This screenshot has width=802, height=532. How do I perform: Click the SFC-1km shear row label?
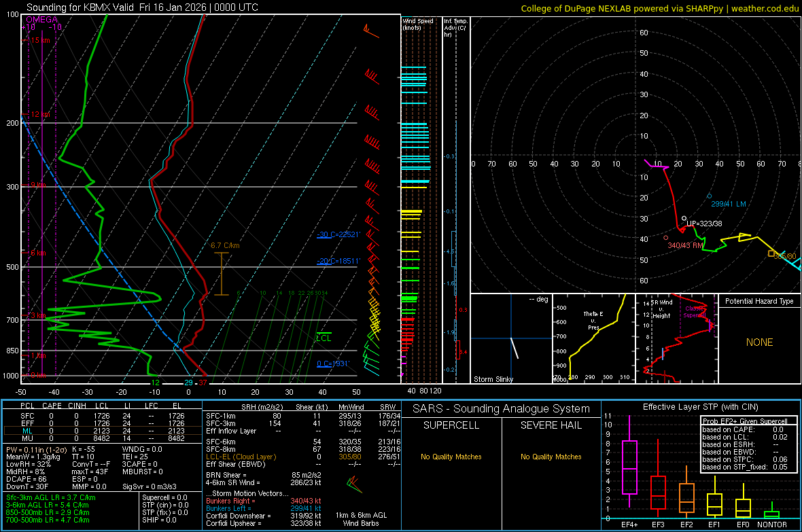(221, 416)
